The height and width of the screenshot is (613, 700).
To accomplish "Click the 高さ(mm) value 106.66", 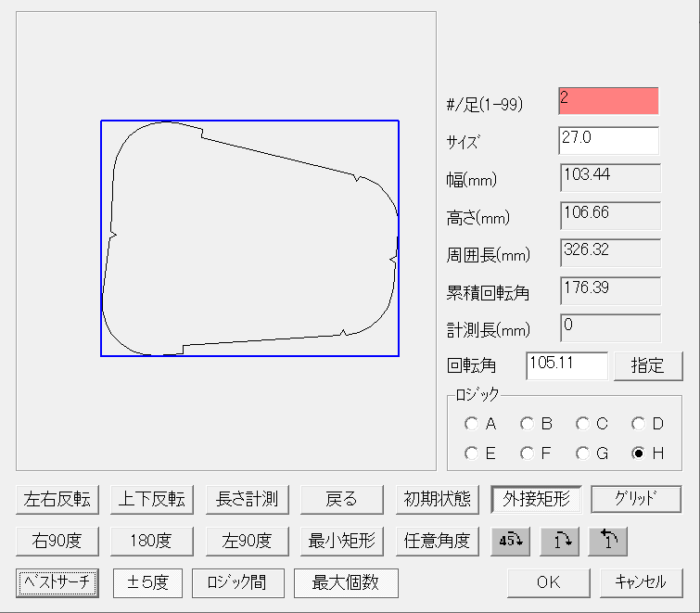I will (610, 215).
